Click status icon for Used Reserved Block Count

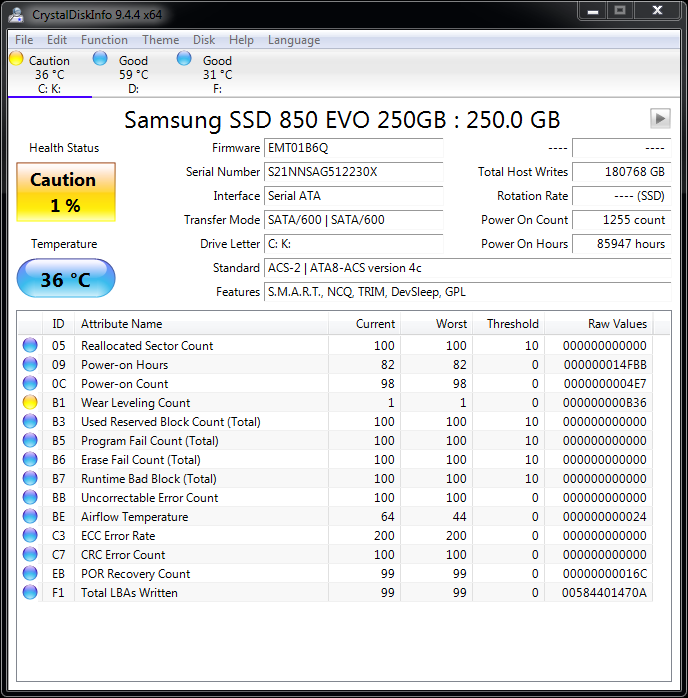click(x=30, y=421)
